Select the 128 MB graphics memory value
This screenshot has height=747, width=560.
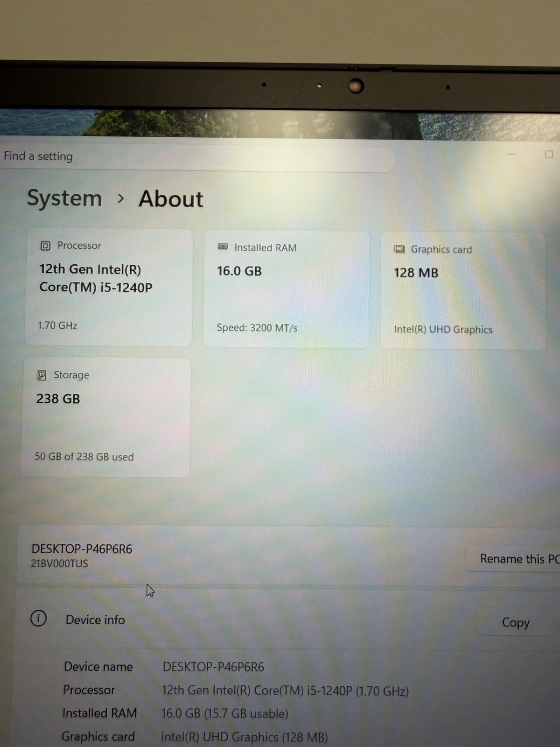(x=416, y=273)
